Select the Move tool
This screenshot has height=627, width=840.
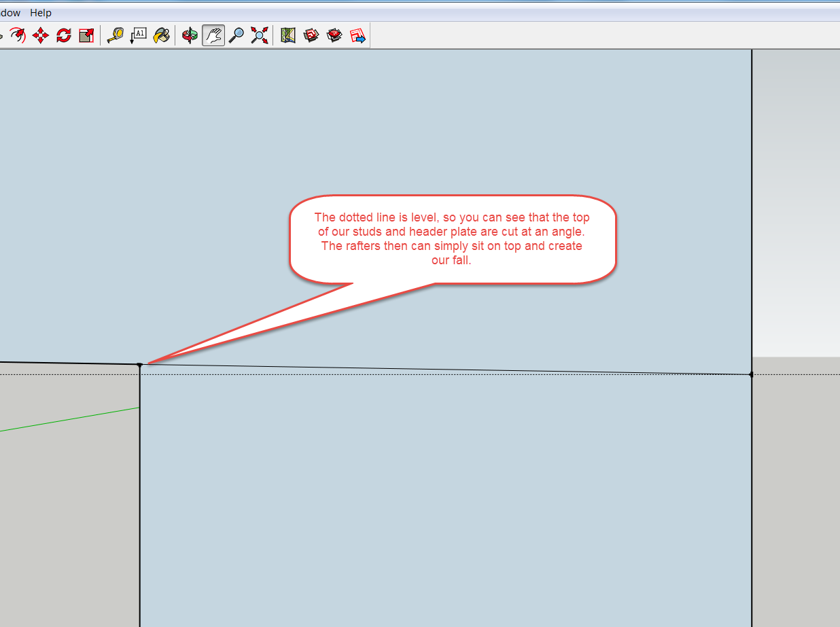[x=41, y=35]
